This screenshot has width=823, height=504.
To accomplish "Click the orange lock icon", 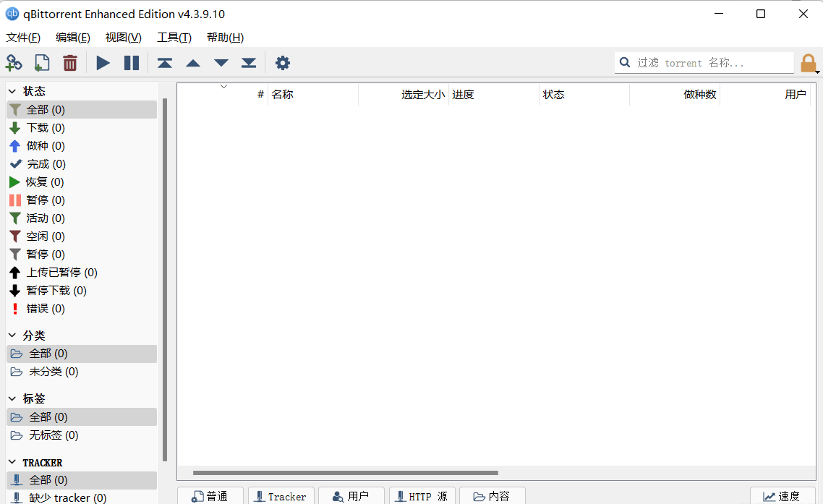I will click(808, 63).
